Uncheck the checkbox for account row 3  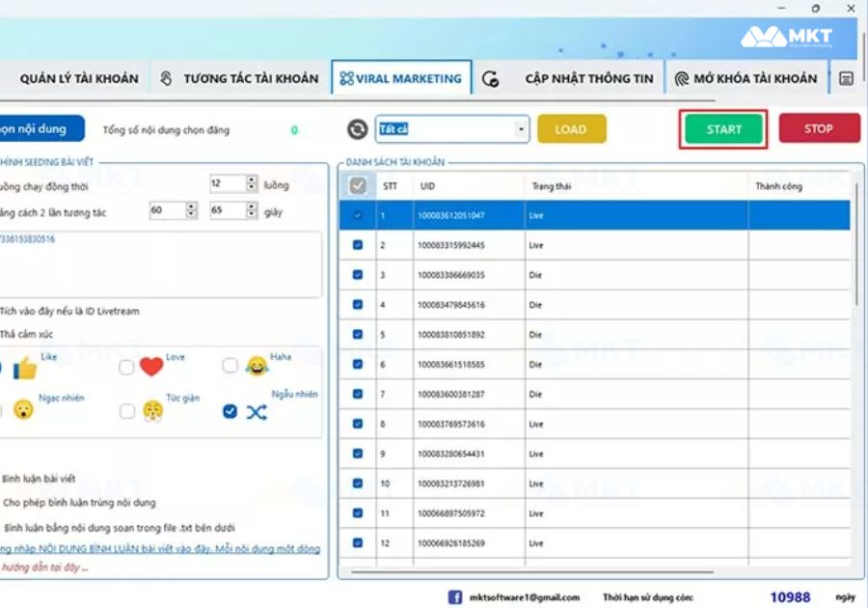(x=358, y=275)
